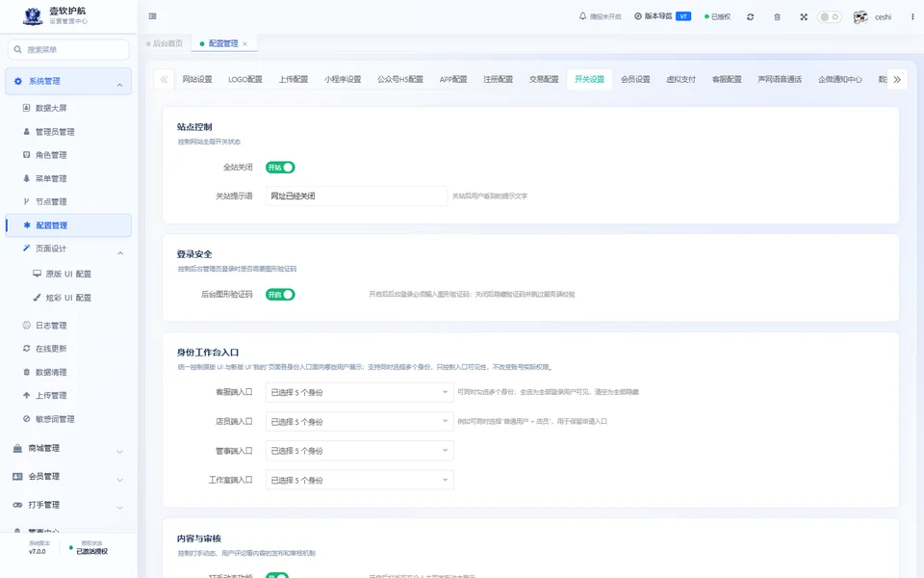Open the 管事端入口 identity dropdown
Screen dimensions: 924x578
click(x=359, y=451)
